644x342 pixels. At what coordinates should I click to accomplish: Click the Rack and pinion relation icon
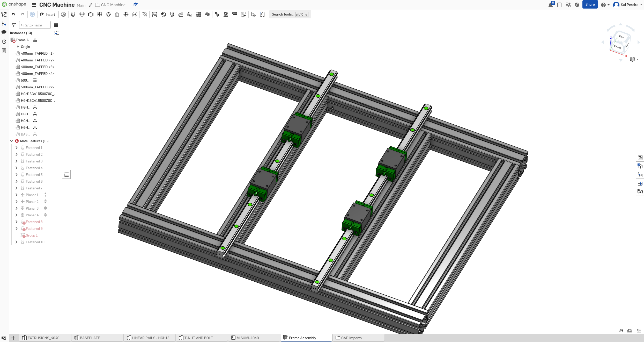click(226, 15)
